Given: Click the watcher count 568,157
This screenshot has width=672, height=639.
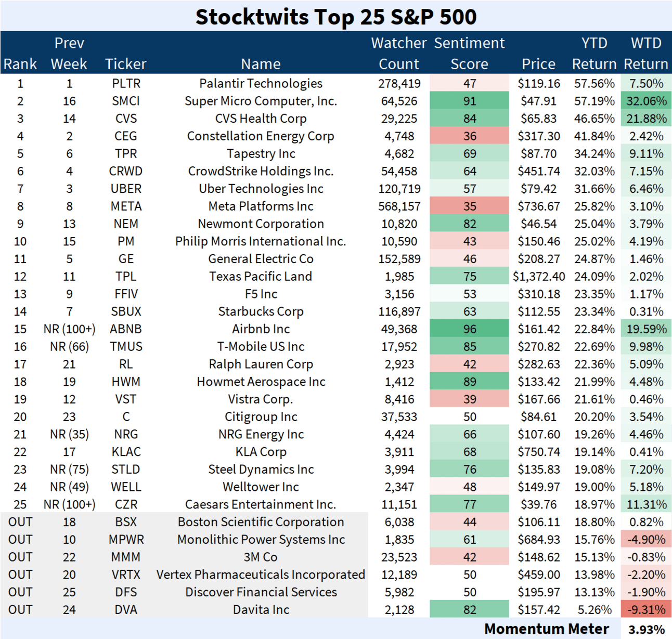Looking at the screenshot, I should pyautogui.click(x=399, y=206).
